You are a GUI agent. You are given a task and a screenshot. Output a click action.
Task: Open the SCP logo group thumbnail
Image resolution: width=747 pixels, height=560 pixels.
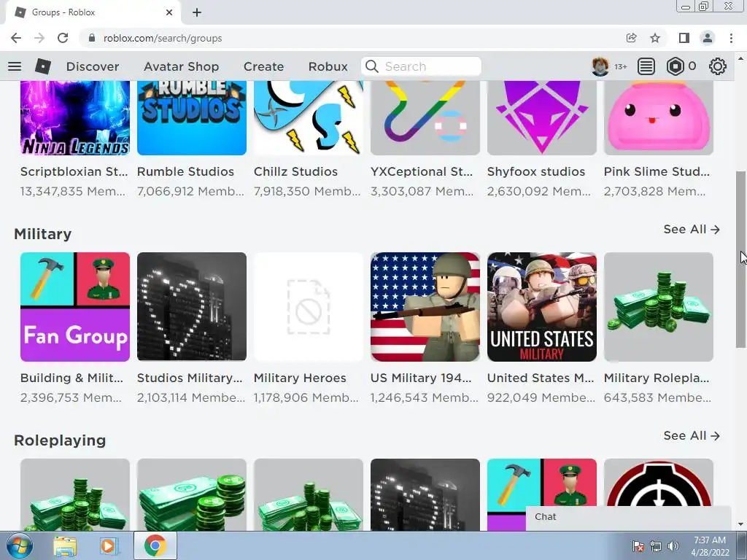click(659, 482)
